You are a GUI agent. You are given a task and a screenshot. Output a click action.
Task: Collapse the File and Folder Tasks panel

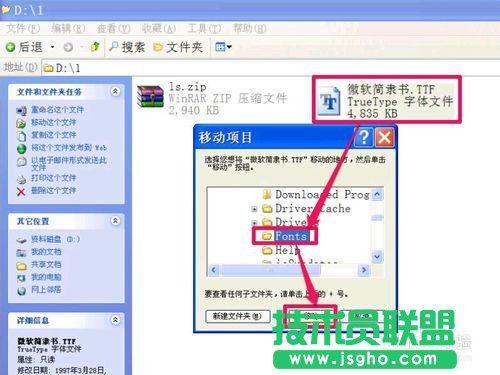click(x=115, y=91)
